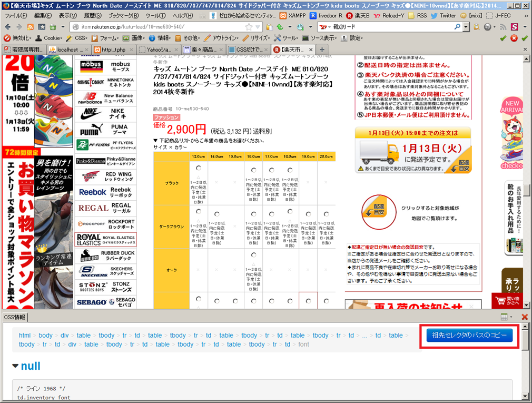Click the Puma brand logo
Image resolution: width=532 pixels, height=403 pixels.
pos(91,130)
